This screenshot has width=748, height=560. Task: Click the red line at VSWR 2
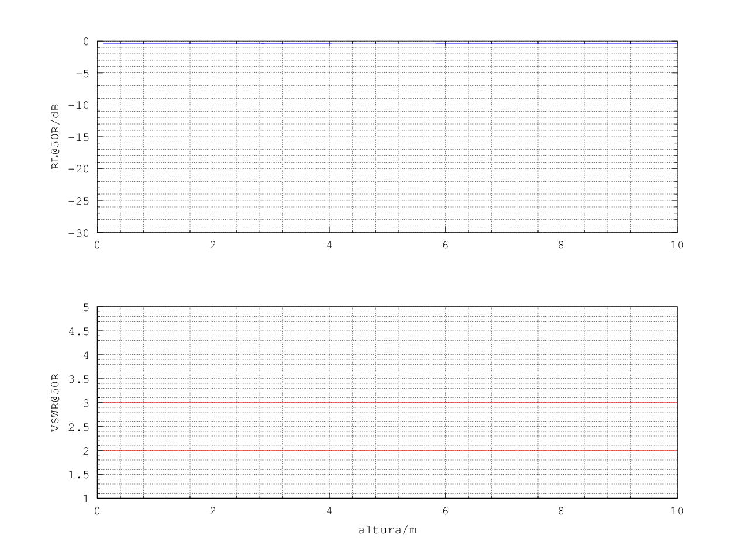386,451
